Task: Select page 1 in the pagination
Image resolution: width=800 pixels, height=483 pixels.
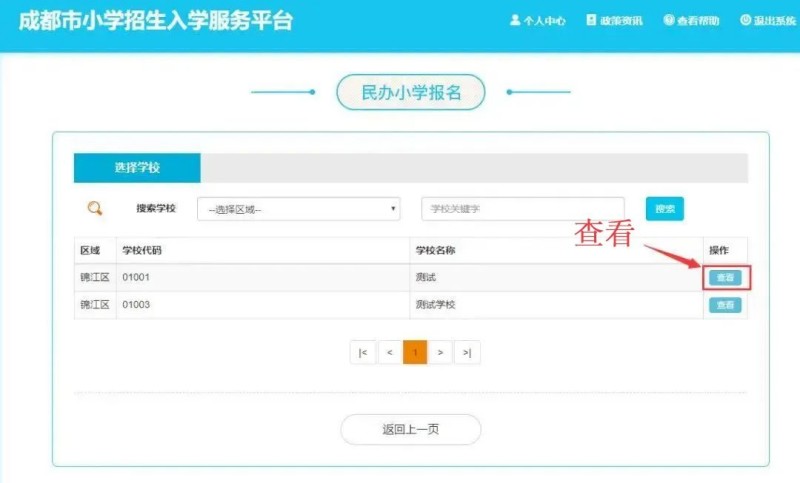Action: pos(415,352)
